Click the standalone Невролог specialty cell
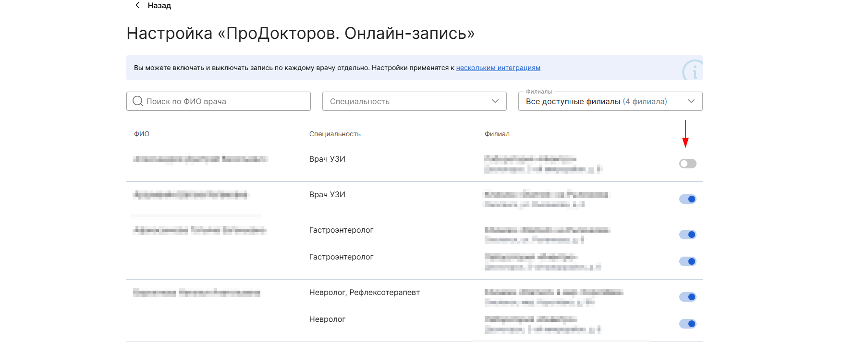The image size is (868, 342). [327, 319]
